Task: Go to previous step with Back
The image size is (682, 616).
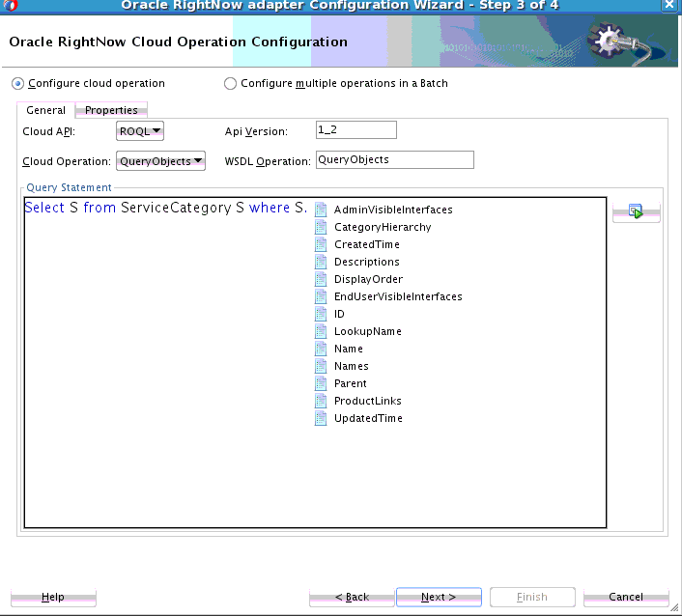Action: tap(352, 597)
